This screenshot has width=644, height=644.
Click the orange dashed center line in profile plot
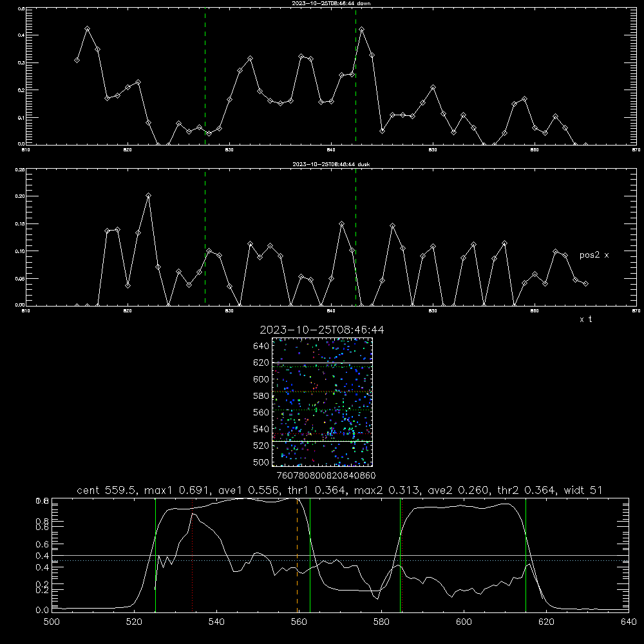(297, 555)
